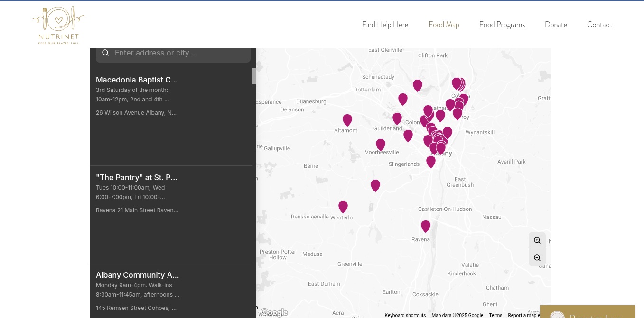This screenshot has height=318, width=644.
Task: Select the map pin east of Schenectady
Action: (x=418, y=85)
